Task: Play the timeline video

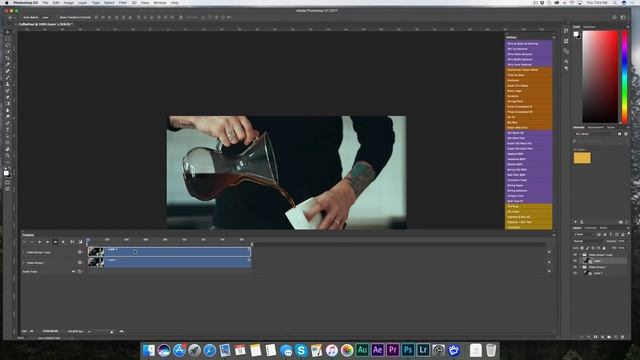Action: (x=40, y=242)
